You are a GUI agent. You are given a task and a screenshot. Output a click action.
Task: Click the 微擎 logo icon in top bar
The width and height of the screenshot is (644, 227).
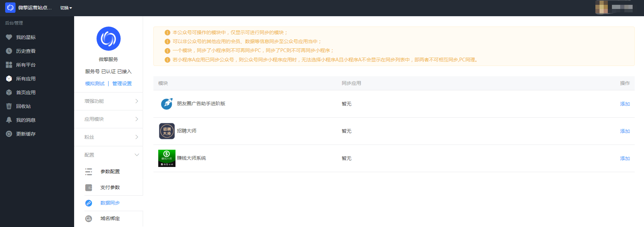(x=10, y=8)
